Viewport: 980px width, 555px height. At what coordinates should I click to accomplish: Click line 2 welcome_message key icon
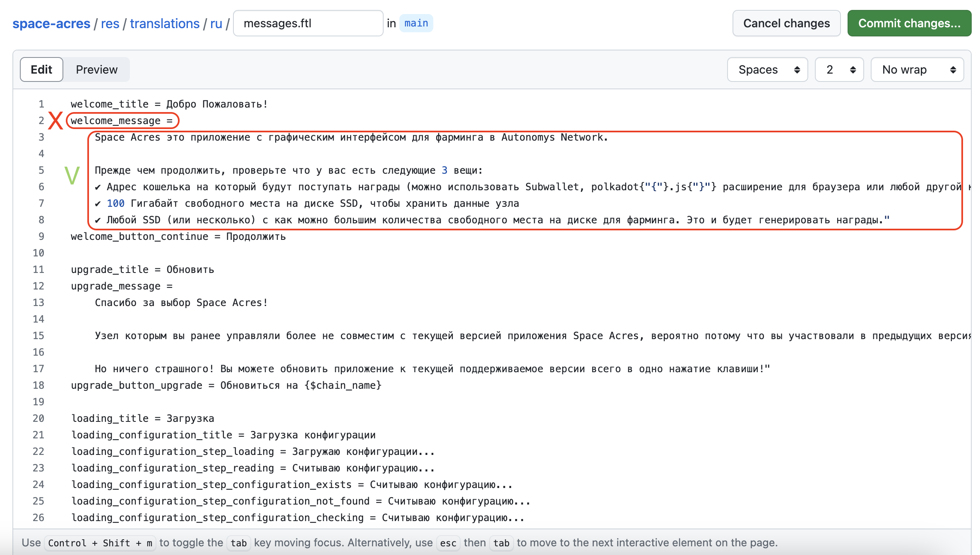[x=57, y=120]
